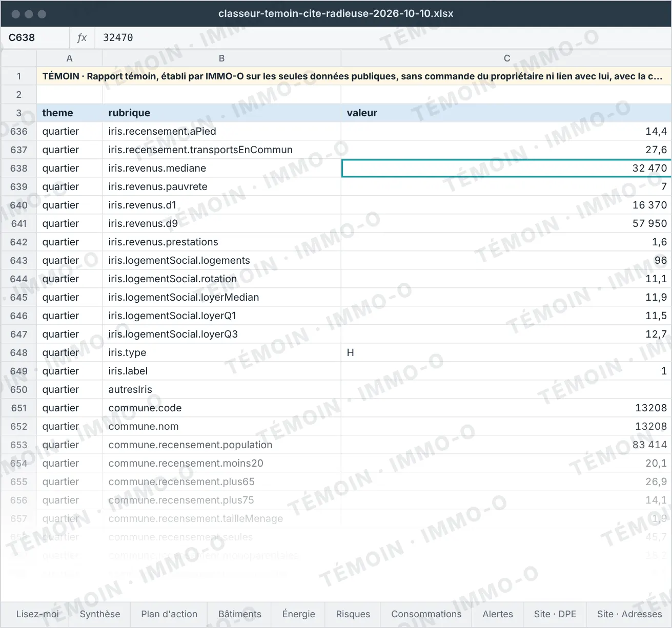This screenshot has height=628, width=672.
Task: Select the Site · DPE tab
Action: (555, 614)
